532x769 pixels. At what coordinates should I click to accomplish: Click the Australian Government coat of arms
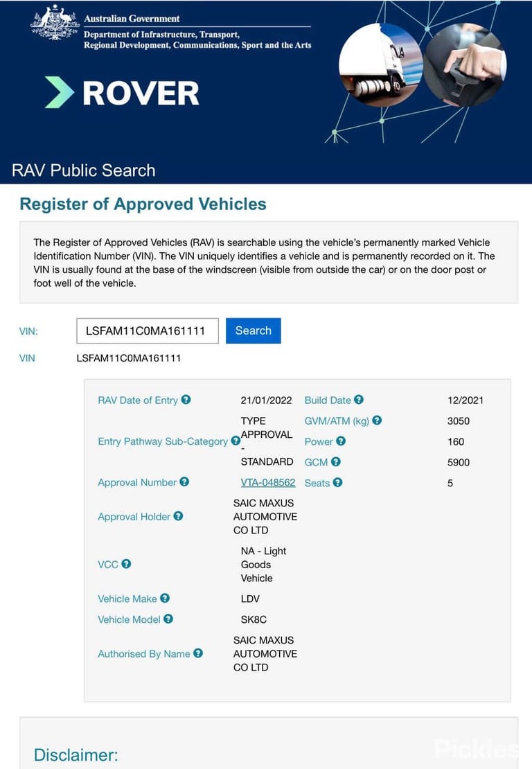coord(55,23)
